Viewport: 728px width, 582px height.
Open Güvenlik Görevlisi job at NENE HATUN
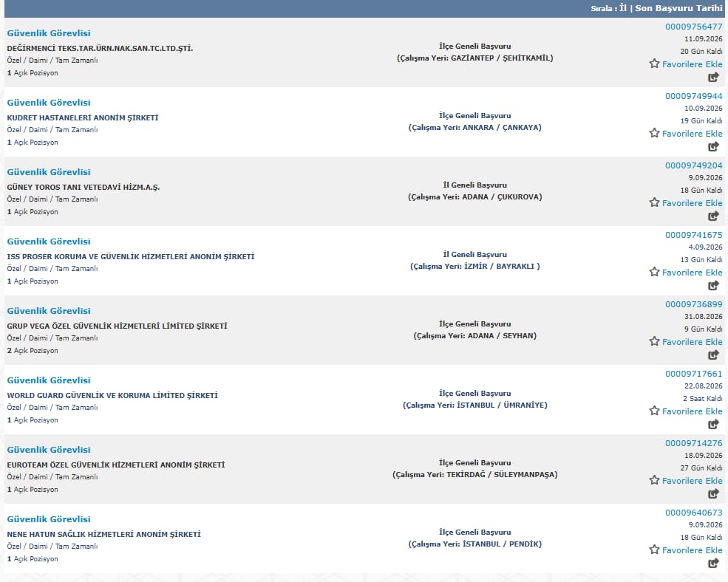tap(49, 519)
